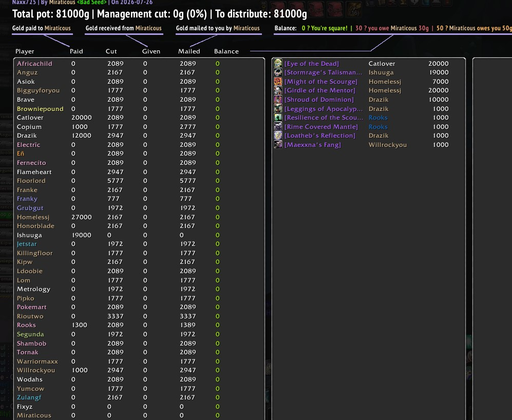Screen dimensions: 512x420
Task: Open the [Shroud of Dominion] item link
Action: pos(319,100)
